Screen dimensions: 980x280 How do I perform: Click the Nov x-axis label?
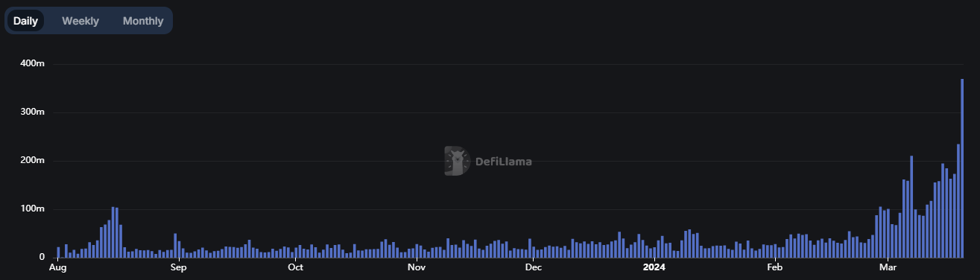(x=417, y=267)
